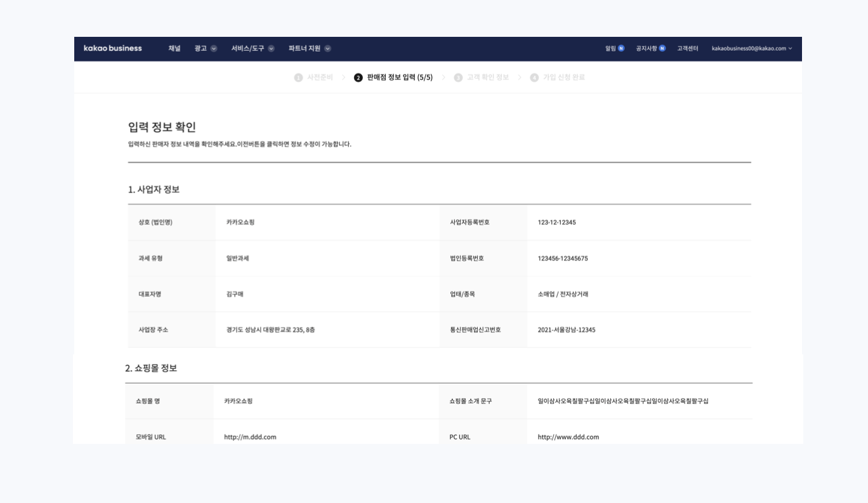The height and width of the screenshot is (503, 868).
Task: Click the 일반과세 value
Action: pos(237,258)
